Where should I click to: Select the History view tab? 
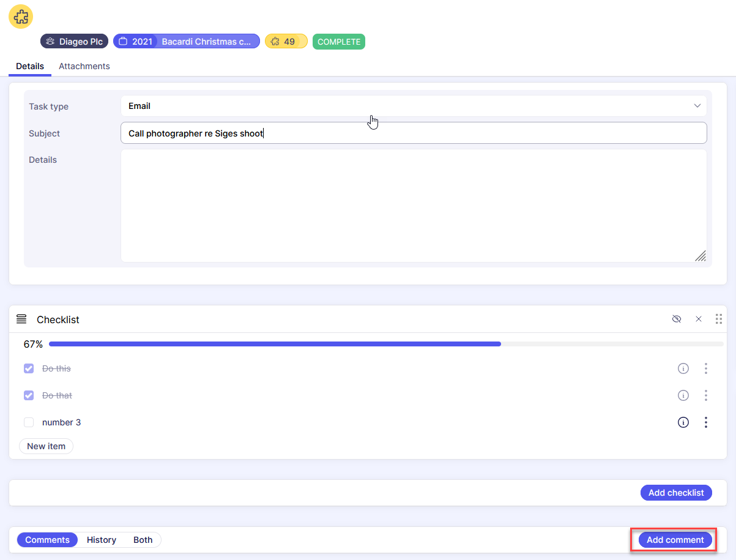coord(102,540)
